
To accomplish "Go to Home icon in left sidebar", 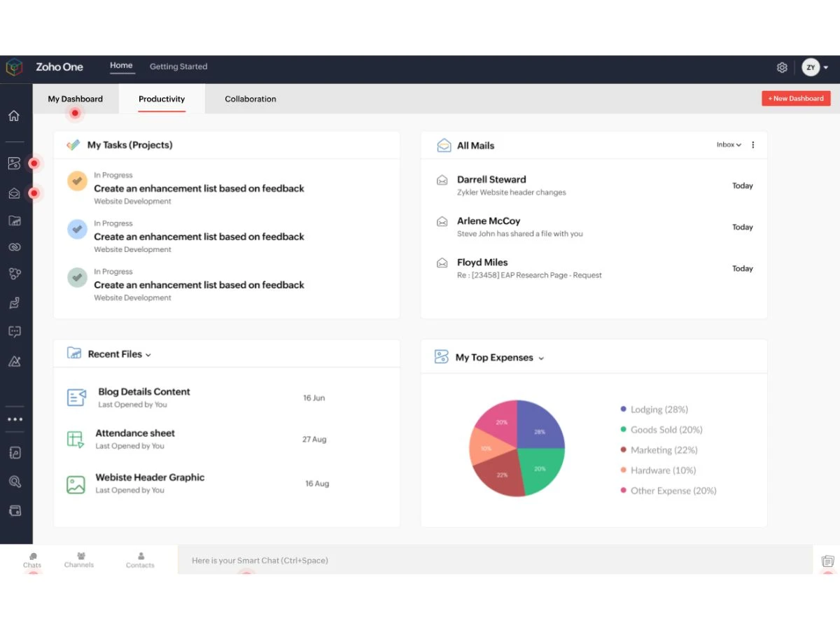I will pyautogui.click(x=14, y=115).
